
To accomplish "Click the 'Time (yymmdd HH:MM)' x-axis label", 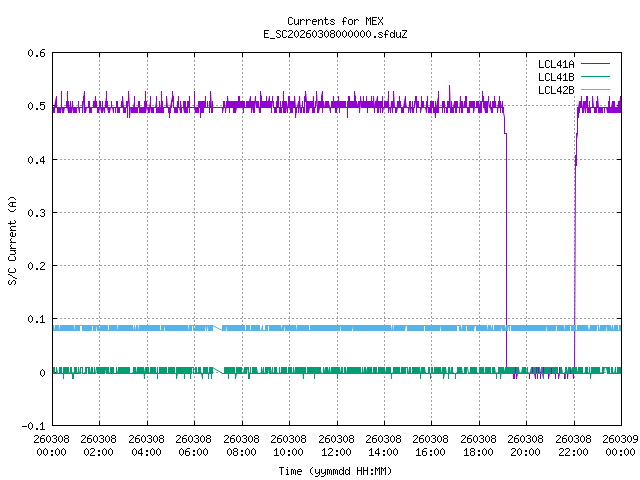I will [335, 470].
